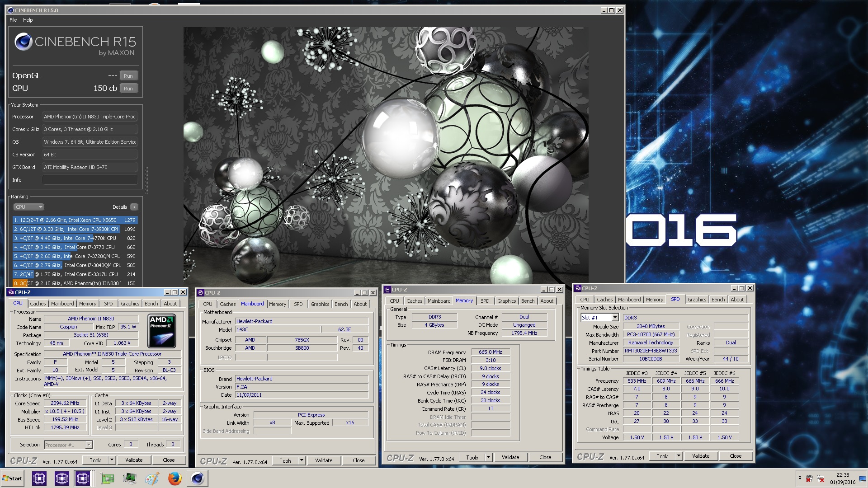868x488 pixels.
Task: Click Max Bandwidth PC3-10700 value
Action: point(651,334)
